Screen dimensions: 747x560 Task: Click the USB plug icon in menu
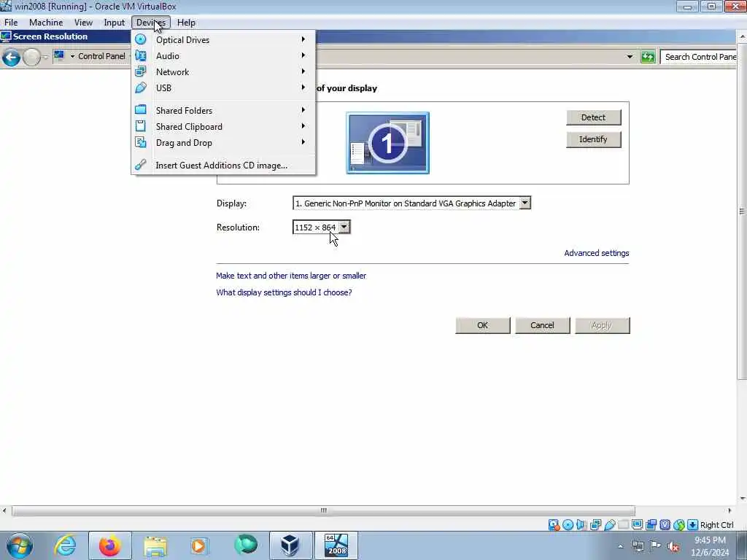141,87
